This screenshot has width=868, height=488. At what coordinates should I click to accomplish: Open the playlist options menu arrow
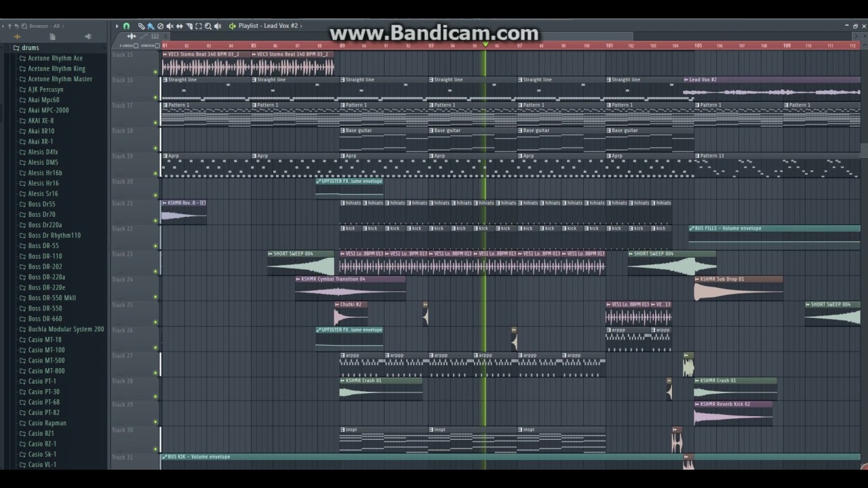pos(117,26)
